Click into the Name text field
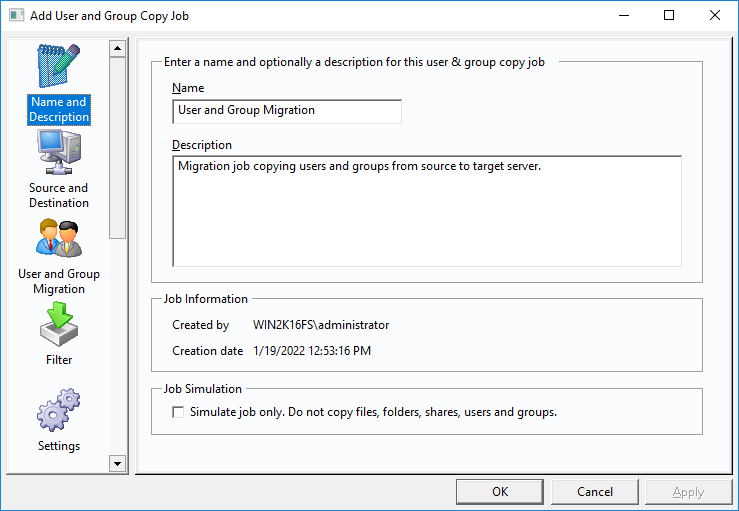 (x=287, y=111)
